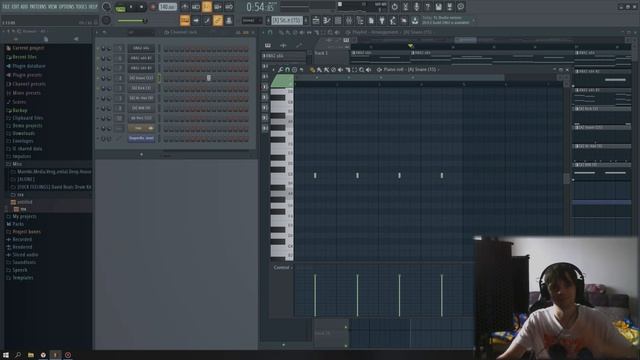640x360 pixels.
Task: Click the FL Studio version news message
Action: [x=446, y=20]
